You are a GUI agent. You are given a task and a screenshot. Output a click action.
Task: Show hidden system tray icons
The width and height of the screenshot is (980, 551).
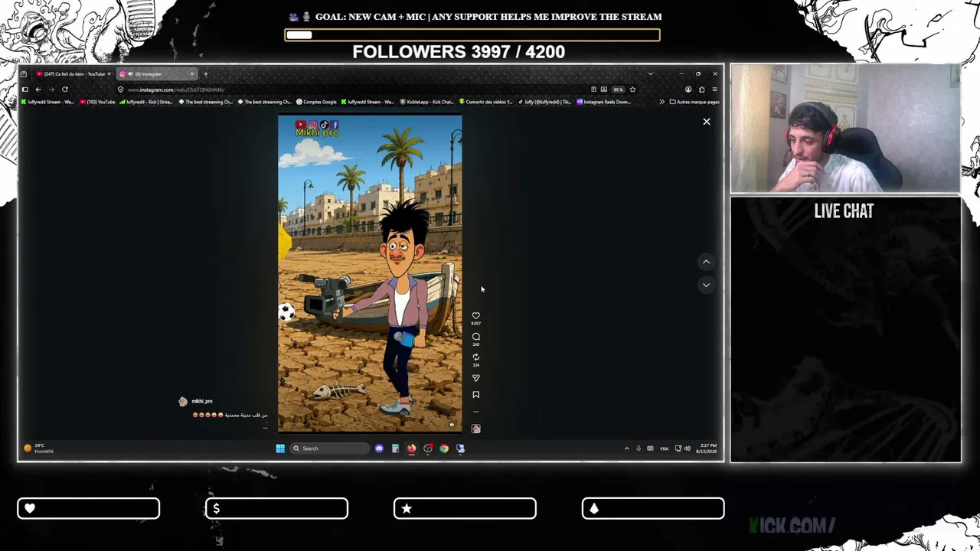(x=626, y=448)
